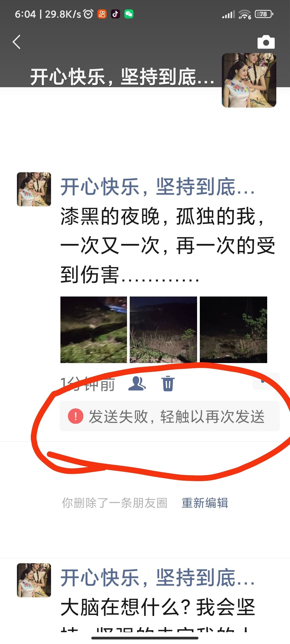Tap the battery indicator in status bar
Viewport: 290px width, 644px height.
264,14
